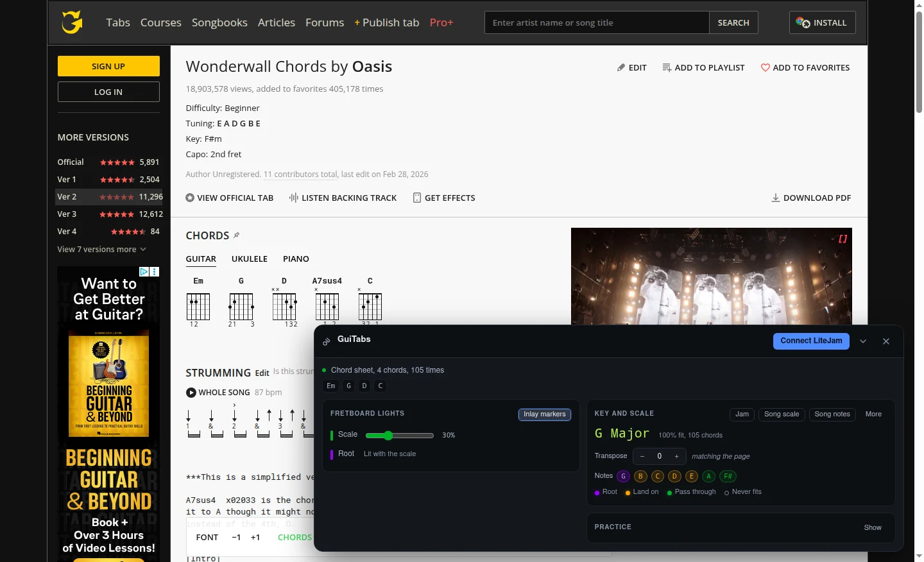Toggle Song notes option
Screen dimensions: 924x562
pos(832,414)
